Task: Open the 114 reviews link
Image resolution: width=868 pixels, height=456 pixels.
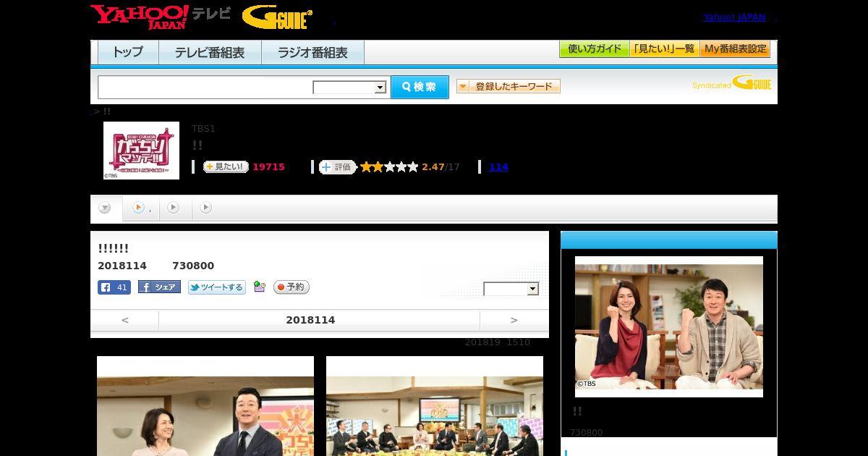Action: pyautogui.click(x=498, y=167)
